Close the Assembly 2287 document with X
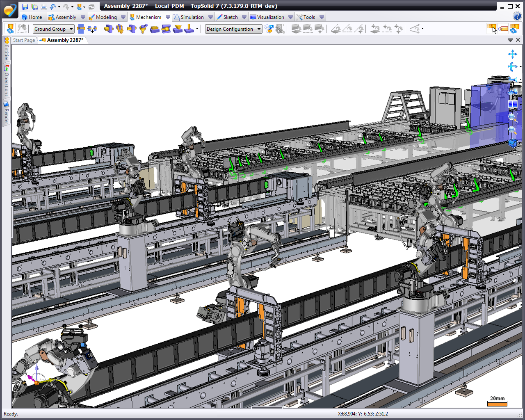The image size is (525, 420). [518, 40]
